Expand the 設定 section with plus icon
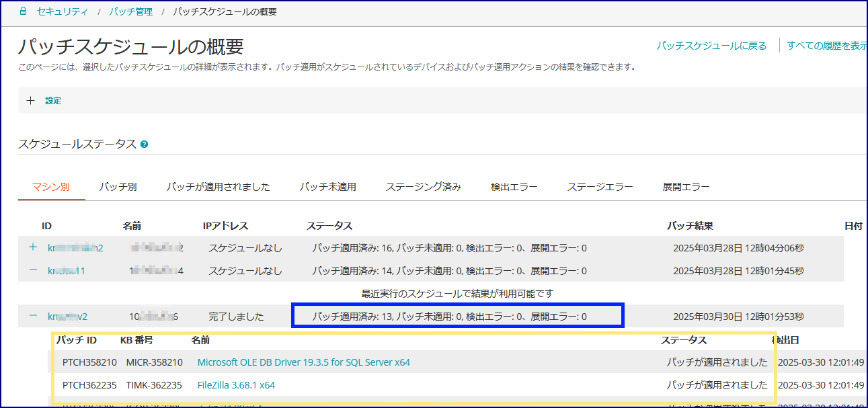 coord(30,100)
